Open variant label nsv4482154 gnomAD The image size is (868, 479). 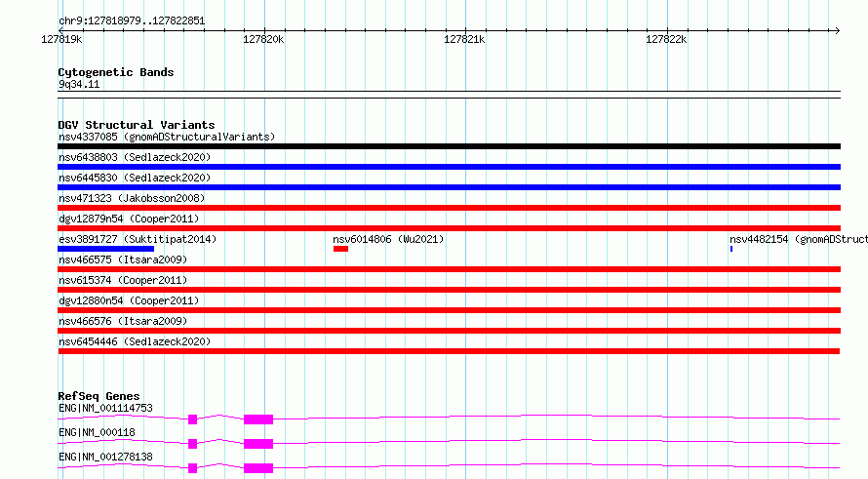point(798,239)
